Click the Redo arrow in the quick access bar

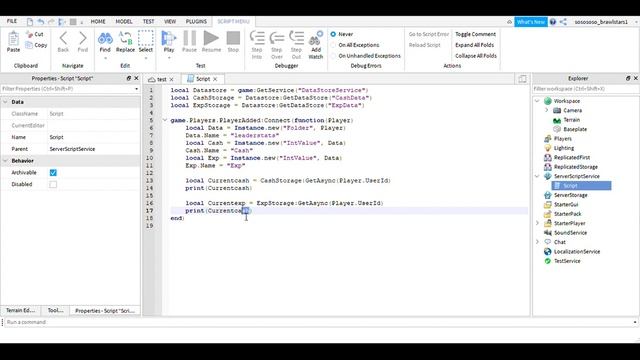(51, 22)
